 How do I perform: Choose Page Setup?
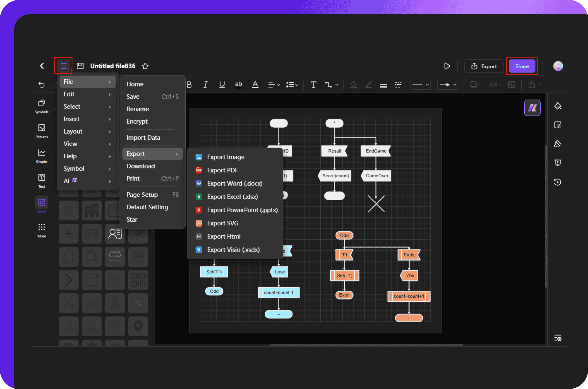153,195
